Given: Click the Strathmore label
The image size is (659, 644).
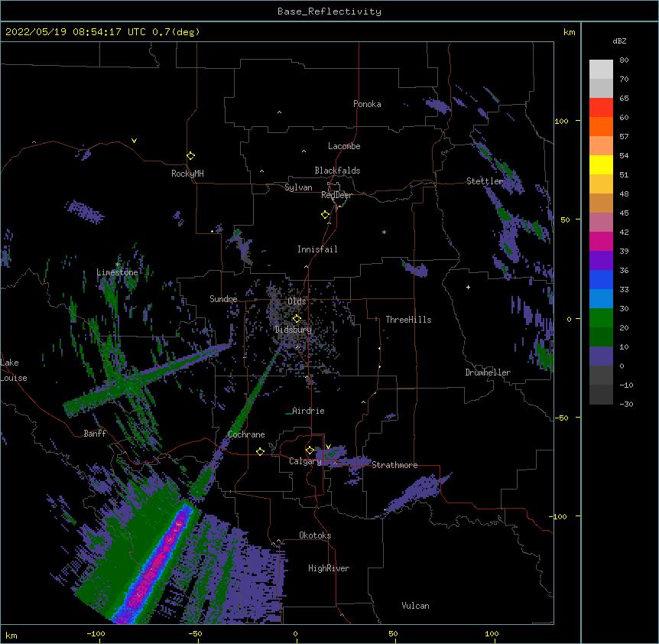Looking at the screenshot, I should tap(394, 465).
